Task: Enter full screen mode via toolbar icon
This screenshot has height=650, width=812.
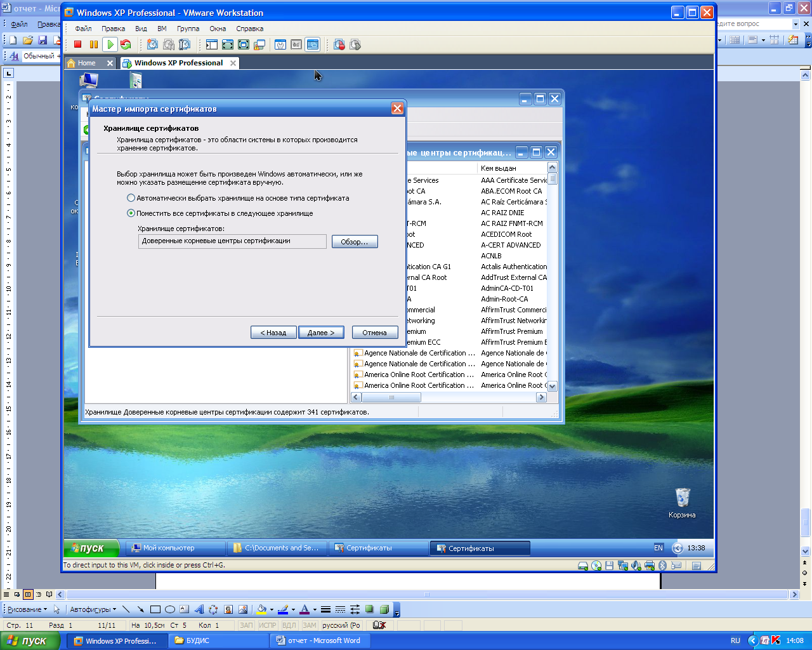Action: point(244,44)
